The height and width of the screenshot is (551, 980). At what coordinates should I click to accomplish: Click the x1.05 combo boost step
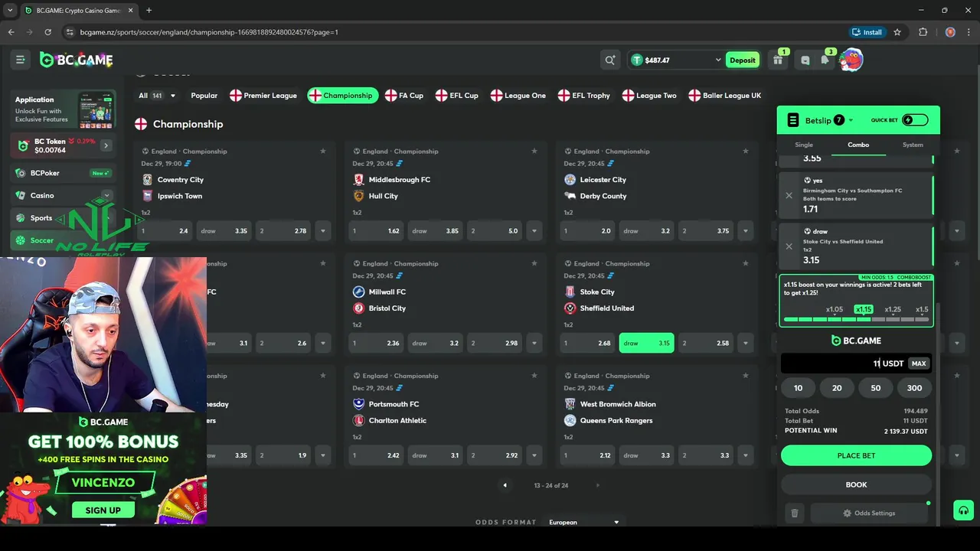coord(835,309)
